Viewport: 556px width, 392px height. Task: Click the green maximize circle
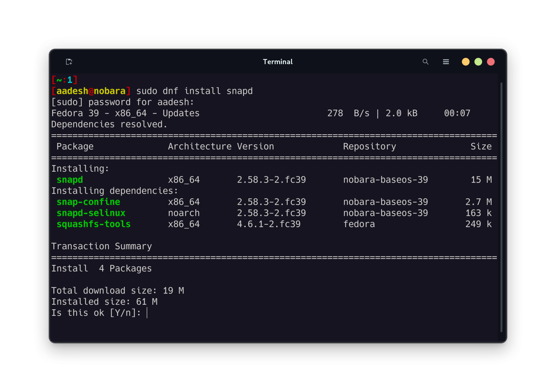(478, 62)
